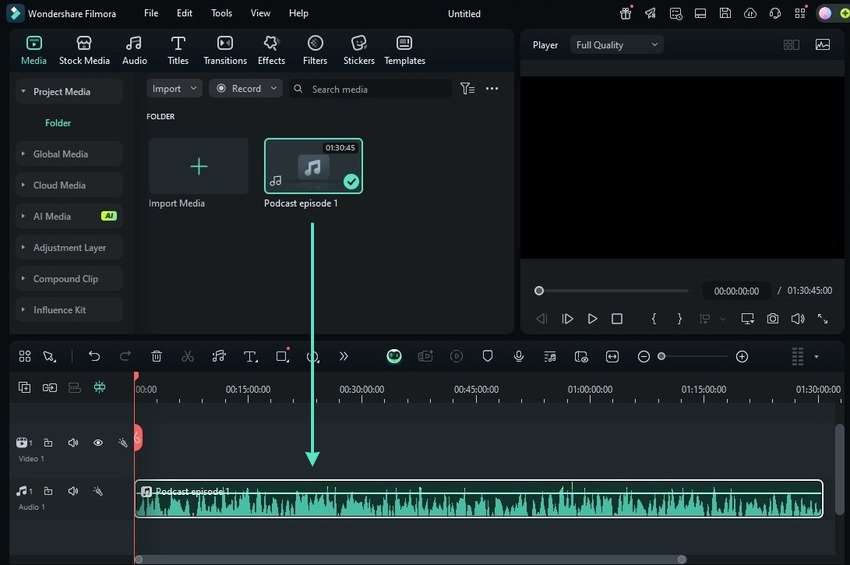Mute the Audio 1 track
This screenshot has height=565, width=850.
73,491
